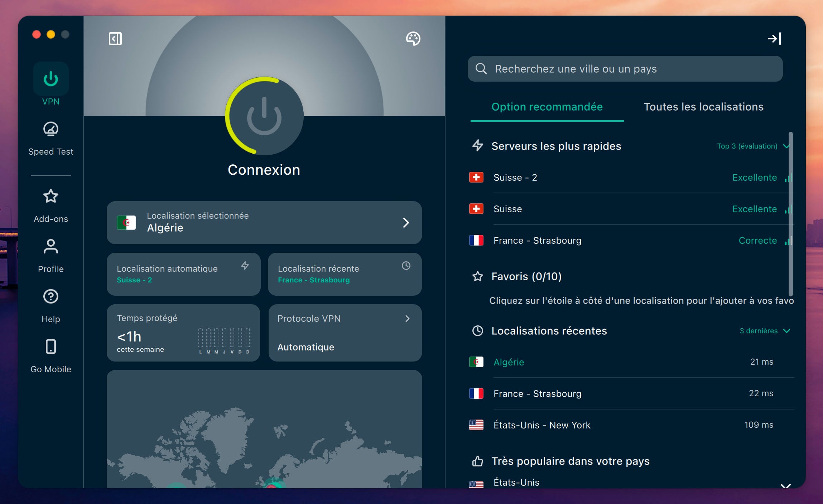
Task: Click the lightning icon on Localisation automatique
Action: [x=245, y=266]
